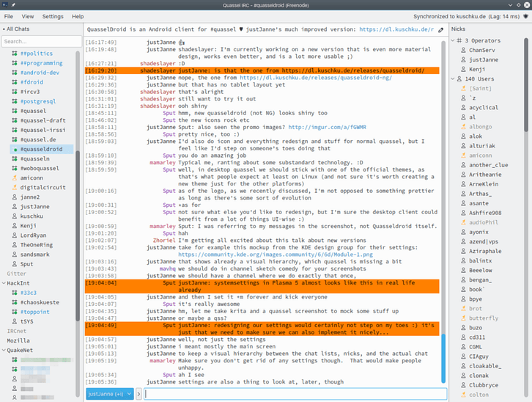Select nick Ashfire908
The width and height of the screenshot is (532, 402).
click(485, 213)
